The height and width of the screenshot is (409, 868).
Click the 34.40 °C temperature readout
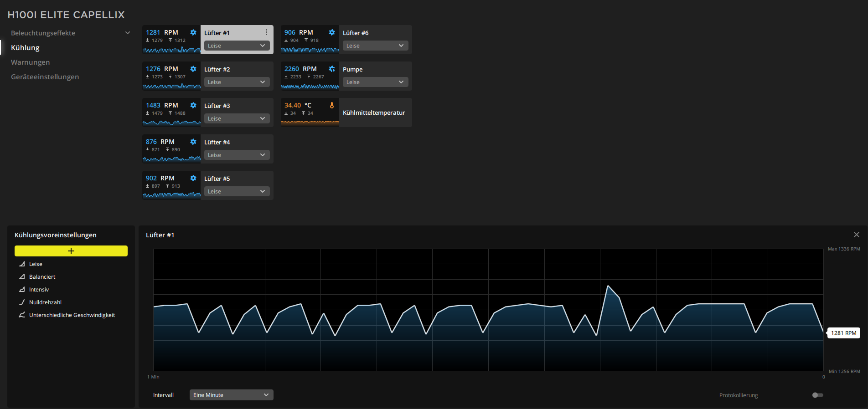[x=298, y=105]
